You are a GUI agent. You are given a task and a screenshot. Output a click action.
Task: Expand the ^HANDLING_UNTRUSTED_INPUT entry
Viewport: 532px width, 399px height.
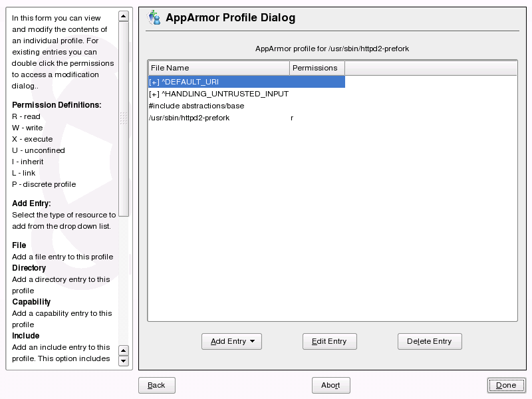pyautogui.click(x=153, y=94)
